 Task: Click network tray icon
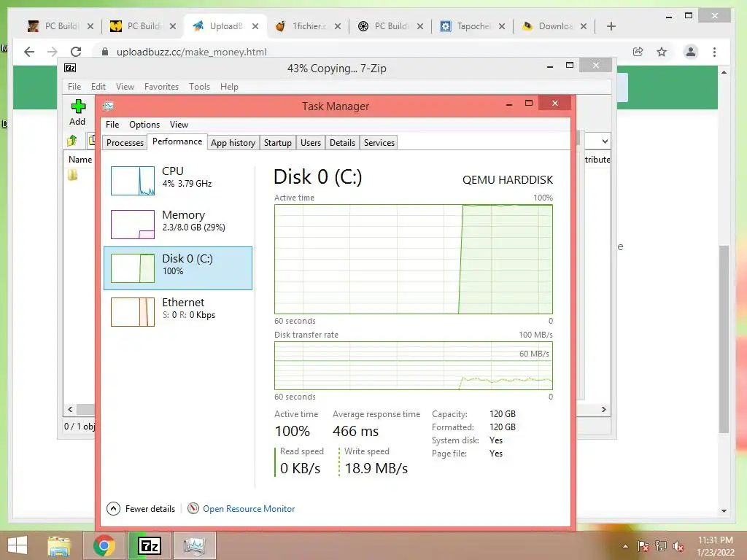point(661,546)
